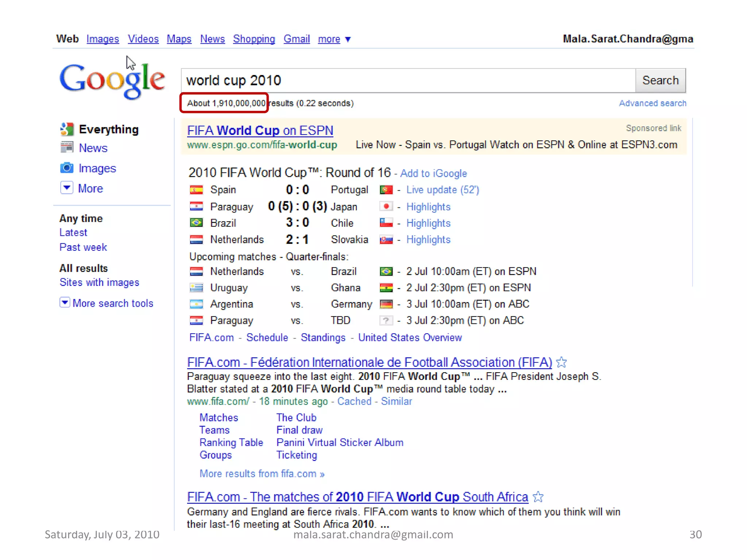Open Similar pages for fifa.com
Image resolution: width=747 pixels, height=560 pixels.
(x=396, y=401)
